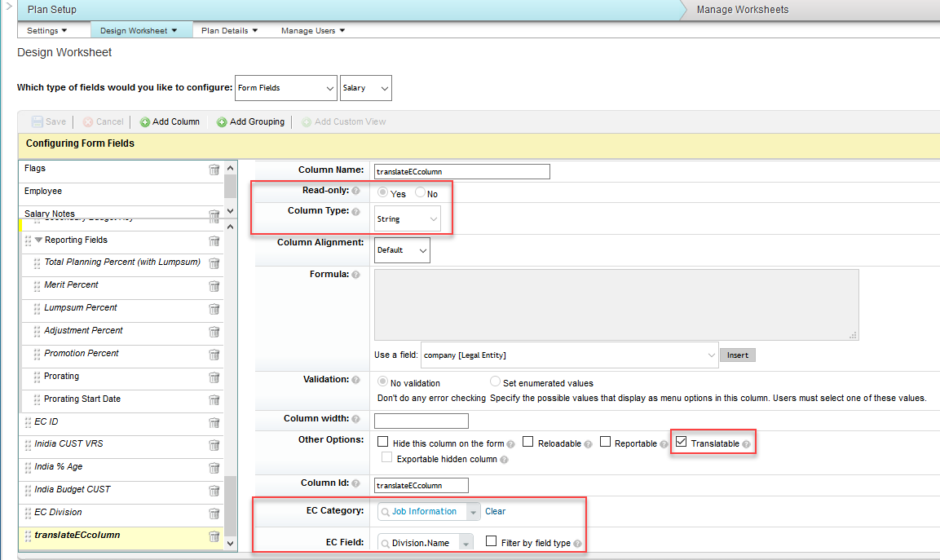
Task: Enable Filter by field type checkbox
Action: (491, 540)
